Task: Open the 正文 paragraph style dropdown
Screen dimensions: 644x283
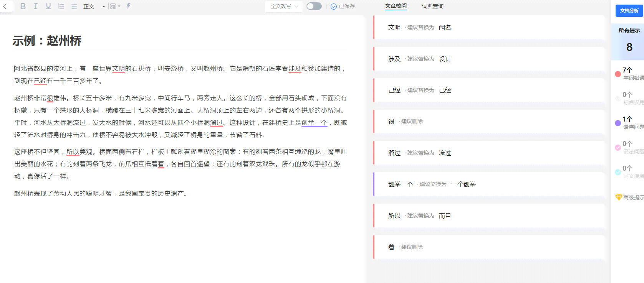Action: [x=94, y=7]
